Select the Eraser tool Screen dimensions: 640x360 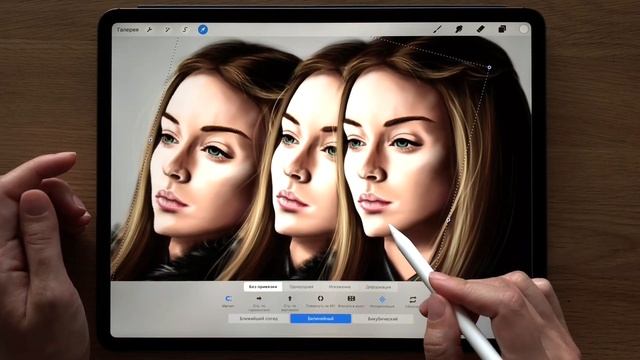[x=480, y=29]
